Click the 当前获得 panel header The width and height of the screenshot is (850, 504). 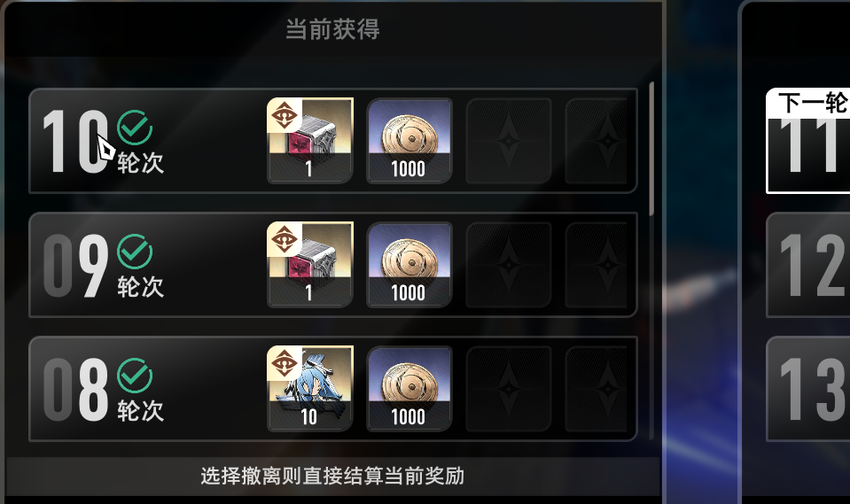[x=332, y=28]
